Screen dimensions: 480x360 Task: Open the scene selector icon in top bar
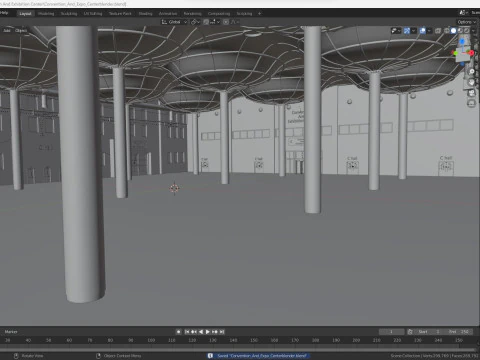click(x=464, y=12)
